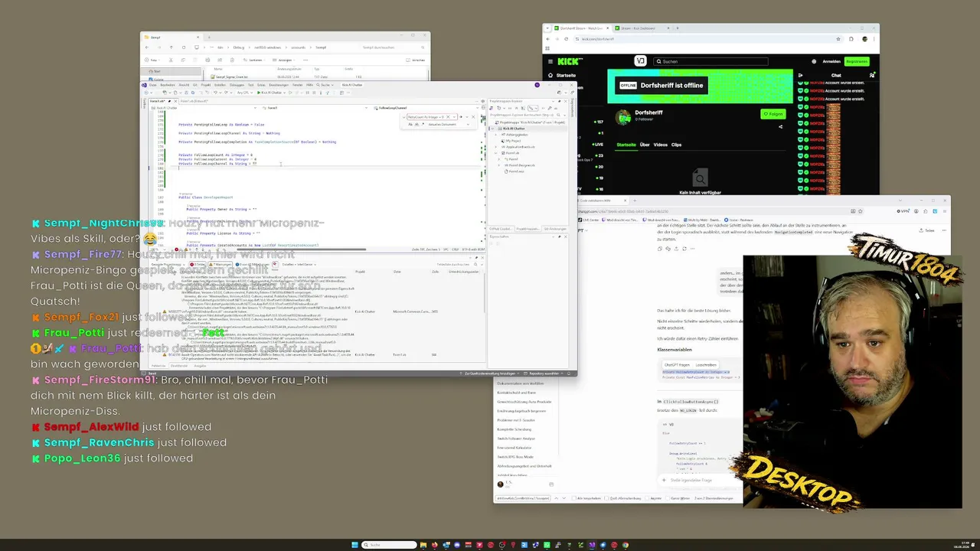Viewport: 980px width, 551px height.
Task: Toggle Fehler filter in the error list
Action: 198,264
